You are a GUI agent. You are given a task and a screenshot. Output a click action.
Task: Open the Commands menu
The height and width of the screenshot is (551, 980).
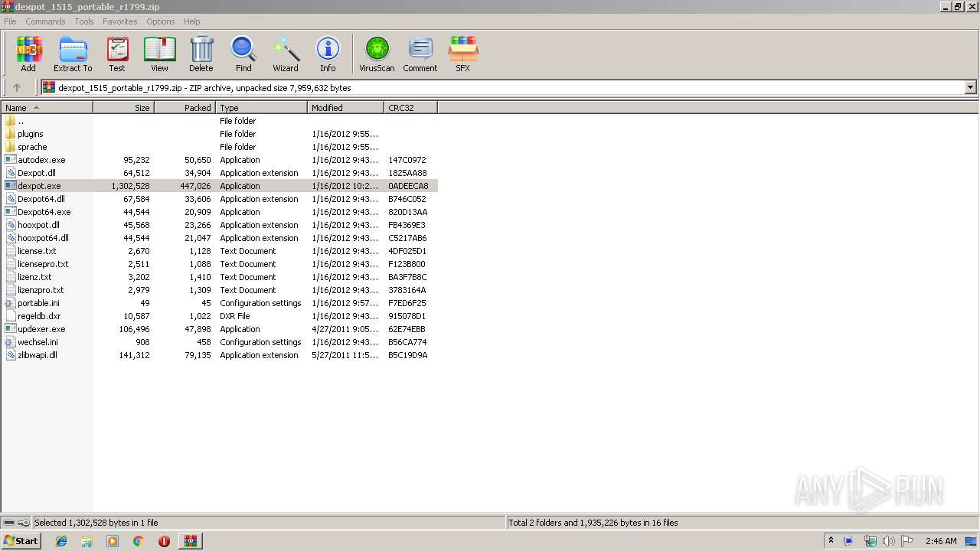point(45,21)
